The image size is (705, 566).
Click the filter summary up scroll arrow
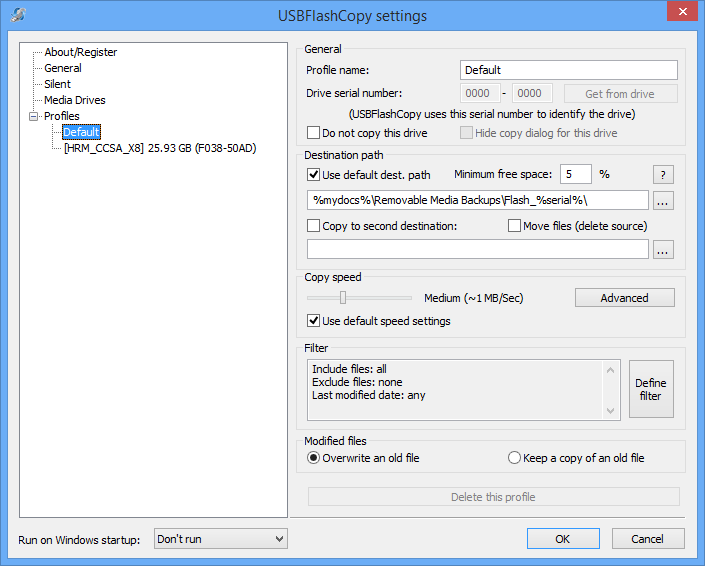click(x=610, y=370)
